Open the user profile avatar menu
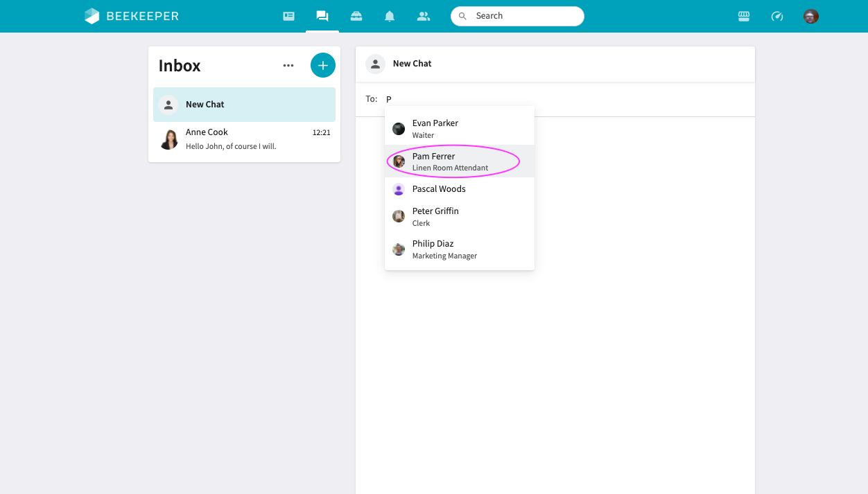868x494 pixels. 811,16
